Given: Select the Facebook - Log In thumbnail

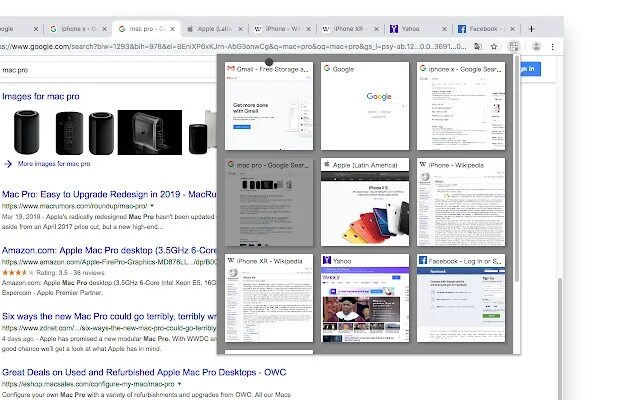Looking at the screenshot, I should pos(461,298).
